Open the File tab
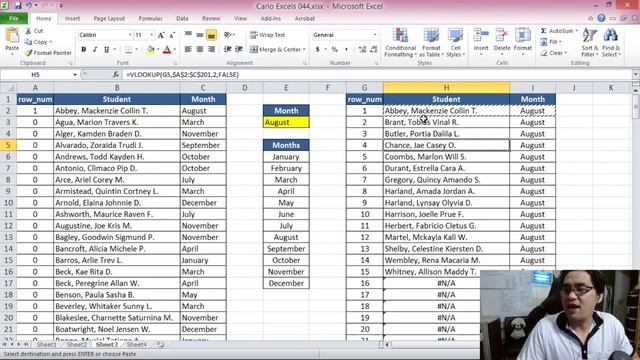This screenshot has width=640, height=360. point(14,18)
